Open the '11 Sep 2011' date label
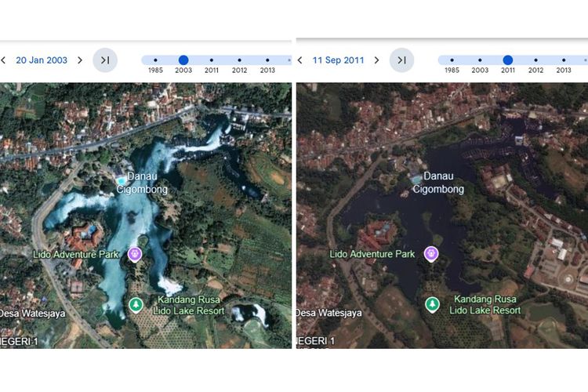Screen dimensions: 588x392 tap(338, 60)
